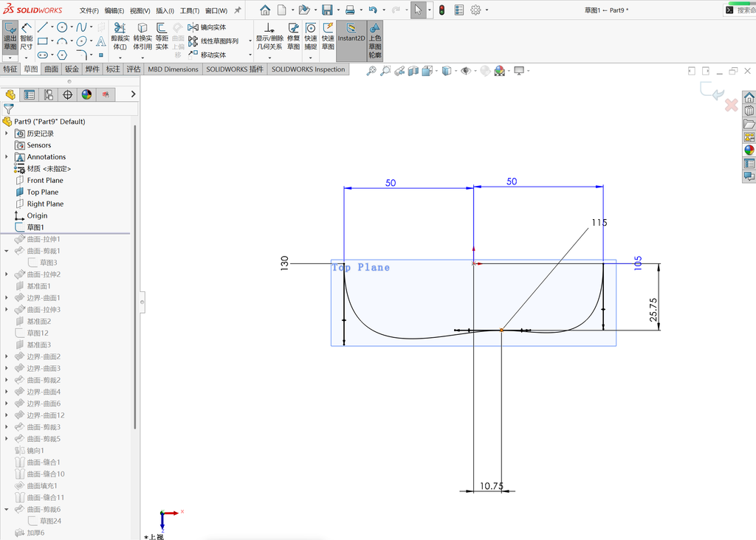This screenshot has width=756, height=540.
Task: Select the Smart Dimension (智能尺寸) tool
Action: click(x=26, y=37)
